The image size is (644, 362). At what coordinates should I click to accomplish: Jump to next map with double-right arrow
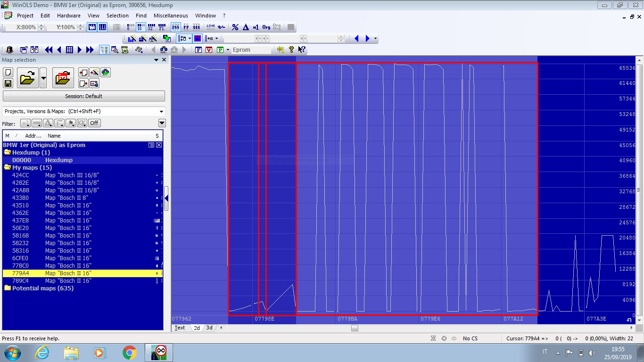[90, 50]
